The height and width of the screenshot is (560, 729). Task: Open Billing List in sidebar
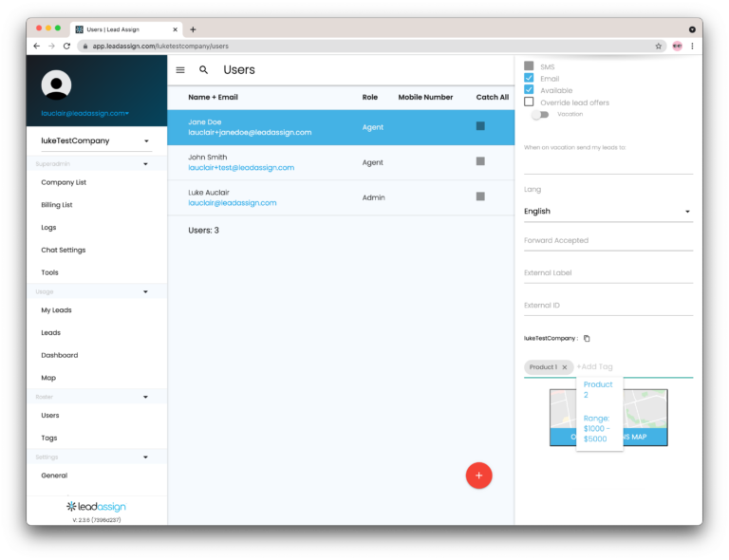57,205
